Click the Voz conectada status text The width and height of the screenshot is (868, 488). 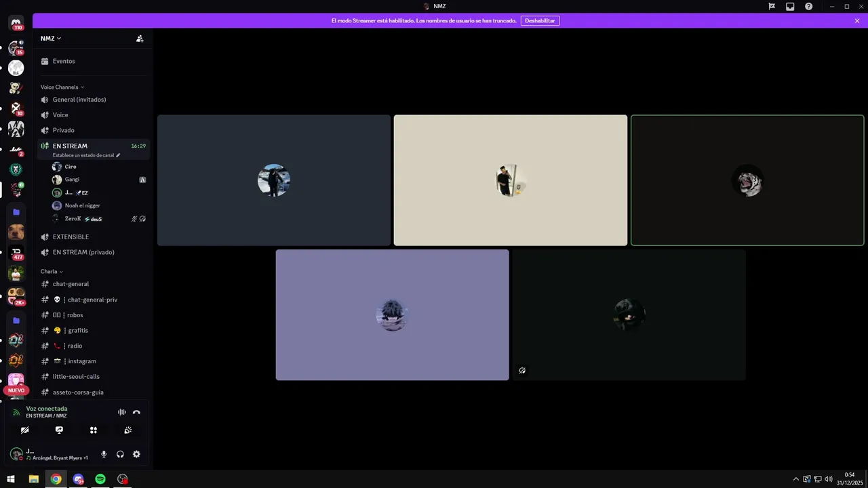47,409
